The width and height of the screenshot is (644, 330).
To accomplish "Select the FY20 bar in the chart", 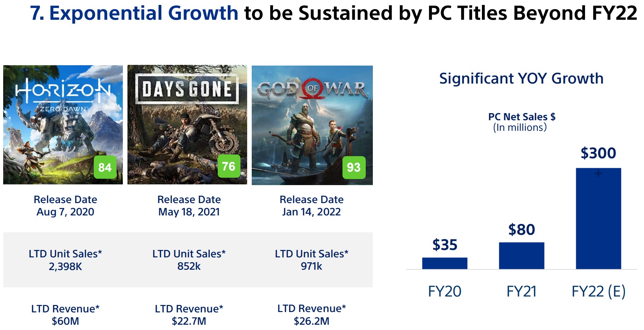I will (x=445, y=263).
